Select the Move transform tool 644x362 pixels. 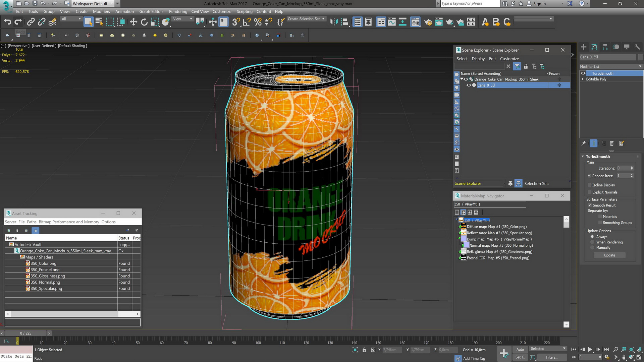(x=133, y=22)
